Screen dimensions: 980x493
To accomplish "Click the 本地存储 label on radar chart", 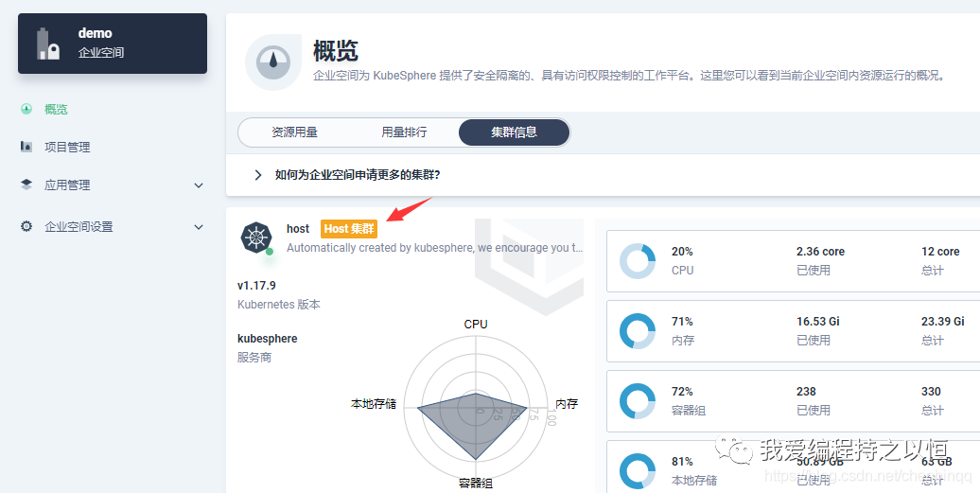I will tap(374, 404).
